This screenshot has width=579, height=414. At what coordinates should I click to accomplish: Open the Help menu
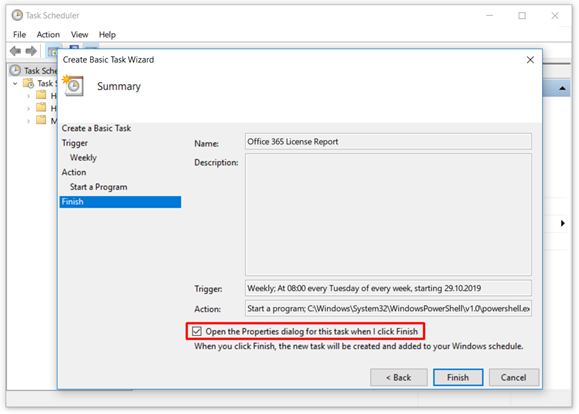(x=107, y=35)
